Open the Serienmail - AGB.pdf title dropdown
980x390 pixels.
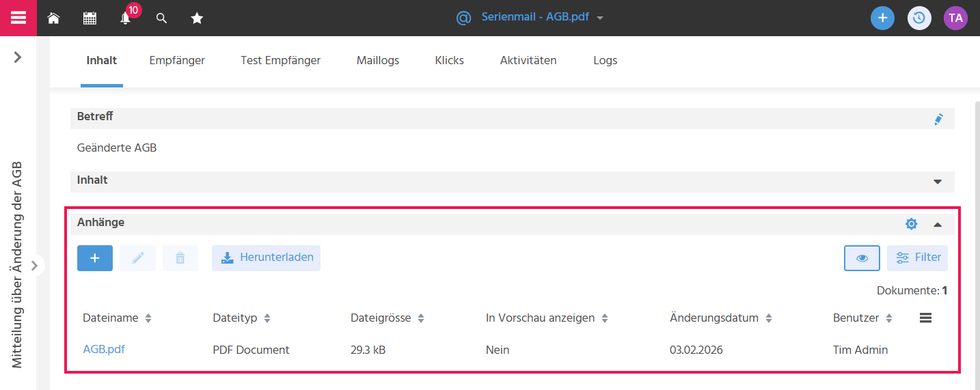click(600, 18)
